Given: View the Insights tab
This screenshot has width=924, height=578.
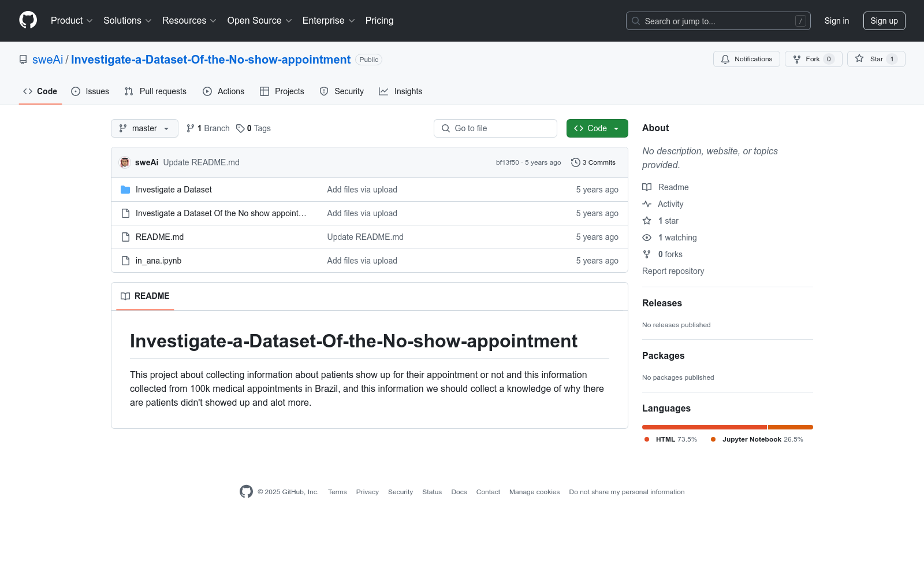Looking at the screenshot, I should pos(401,91).
